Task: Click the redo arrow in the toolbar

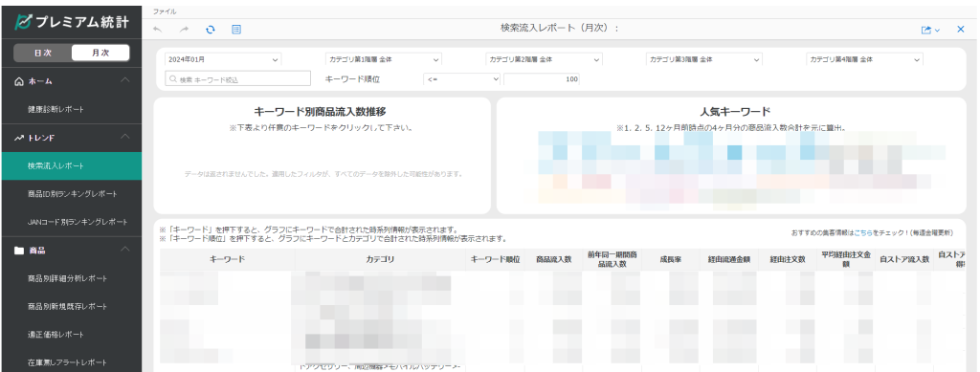Action: click(184, 30)
